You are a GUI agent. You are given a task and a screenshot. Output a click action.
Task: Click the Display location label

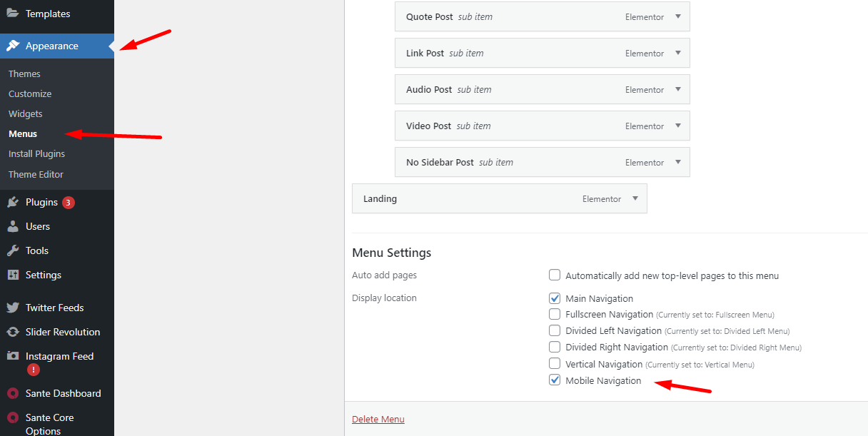click(x=384, y=298)
